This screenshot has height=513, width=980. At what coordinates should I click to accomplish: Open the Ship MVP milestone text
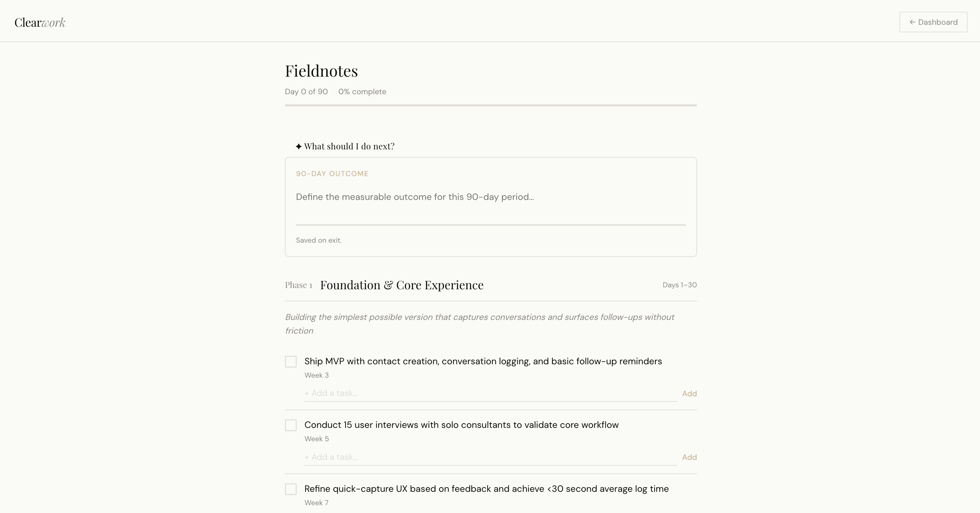[483, 361]
